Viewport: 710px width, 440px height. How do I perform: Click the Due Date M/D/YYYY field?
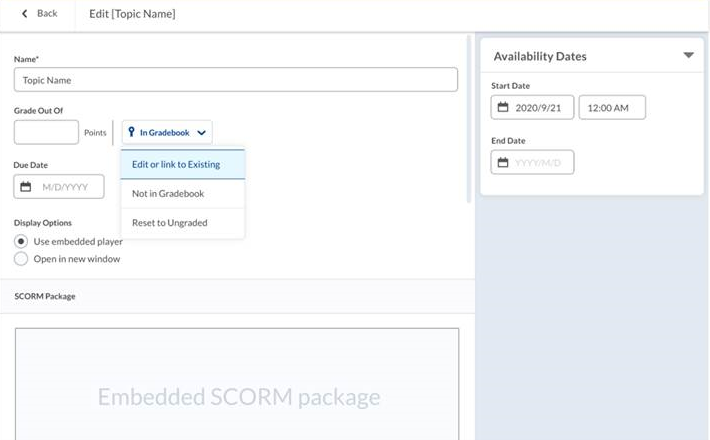(x=59, y=187)
